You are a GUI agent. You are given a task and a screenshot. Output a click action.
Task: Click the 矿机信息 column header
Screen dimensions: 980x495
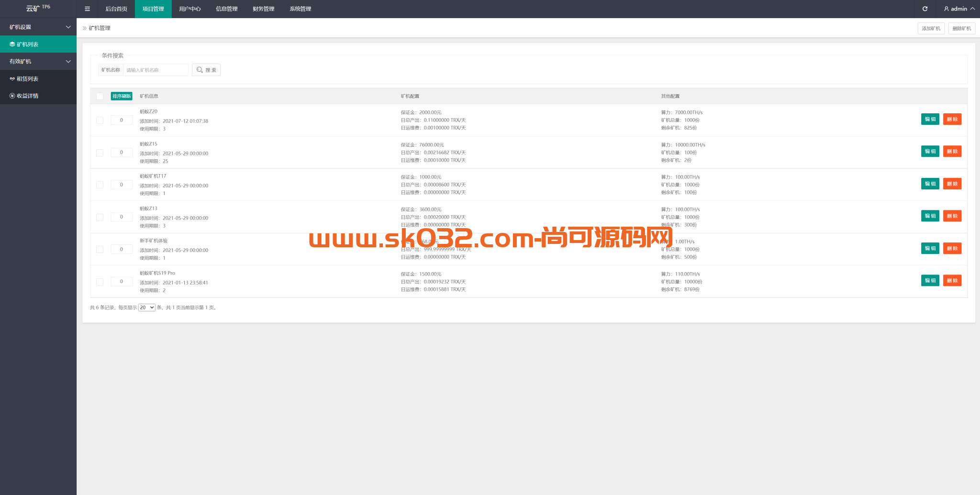click(x=149, y=96)
